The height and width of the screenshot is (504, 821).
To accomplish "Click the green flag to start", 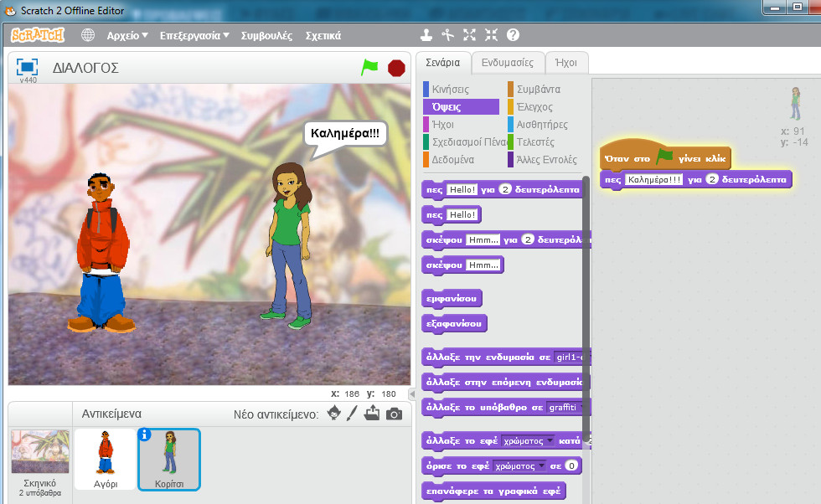I will pos(369,67).
